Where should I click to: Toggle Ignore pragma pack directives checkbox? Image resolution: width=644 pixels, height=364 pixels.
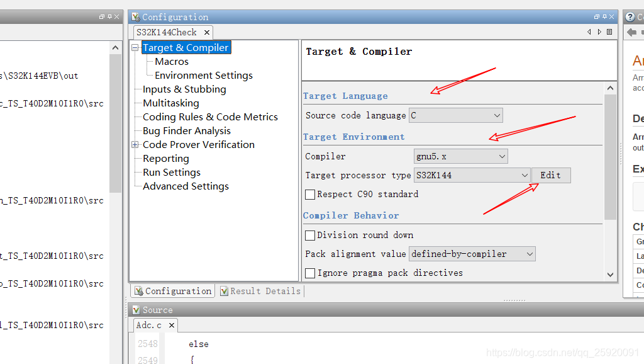[310, 273]
